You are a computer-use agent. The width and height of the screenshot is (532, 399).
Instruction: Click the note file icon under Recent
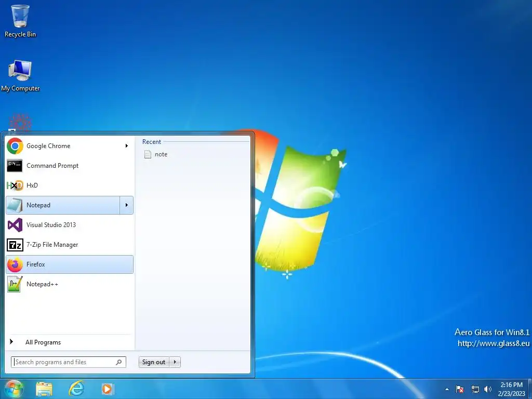(x=148, y=154)
